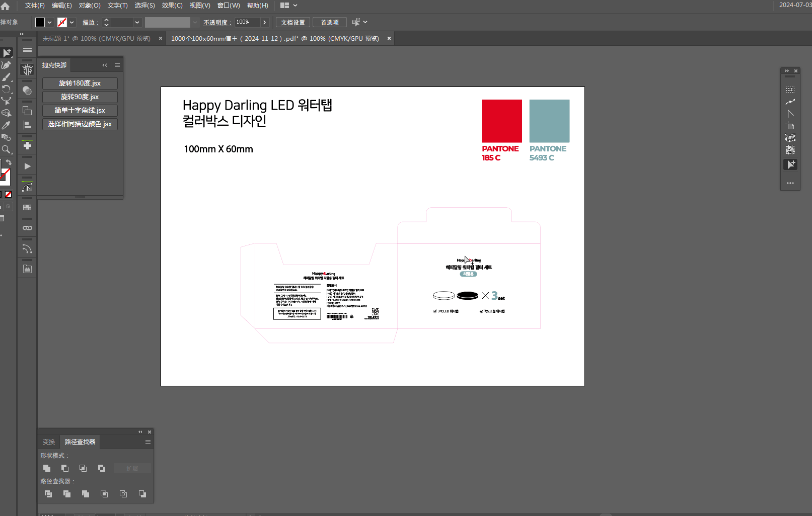Open the Links chain dock icon
The height and width of the screenshot is (516, 812).
(x=27, y=228)
